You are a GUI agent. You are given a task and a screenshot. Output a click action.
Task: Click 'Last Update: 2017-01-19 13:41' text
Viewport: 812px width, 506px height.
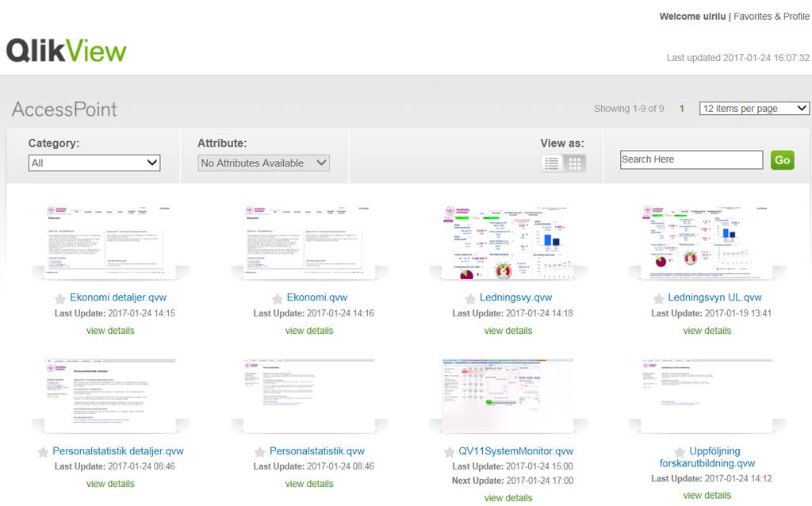(x=711, y=313)
